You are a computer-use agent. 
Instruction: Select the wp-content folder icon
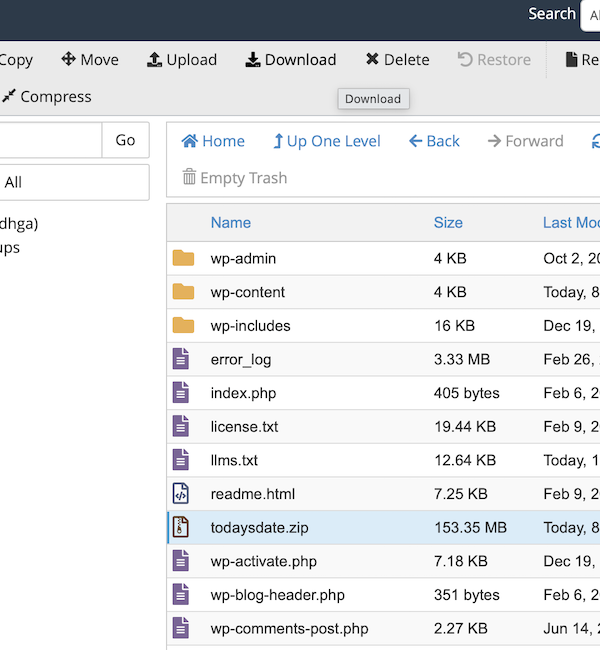click(x=183, y=292)
